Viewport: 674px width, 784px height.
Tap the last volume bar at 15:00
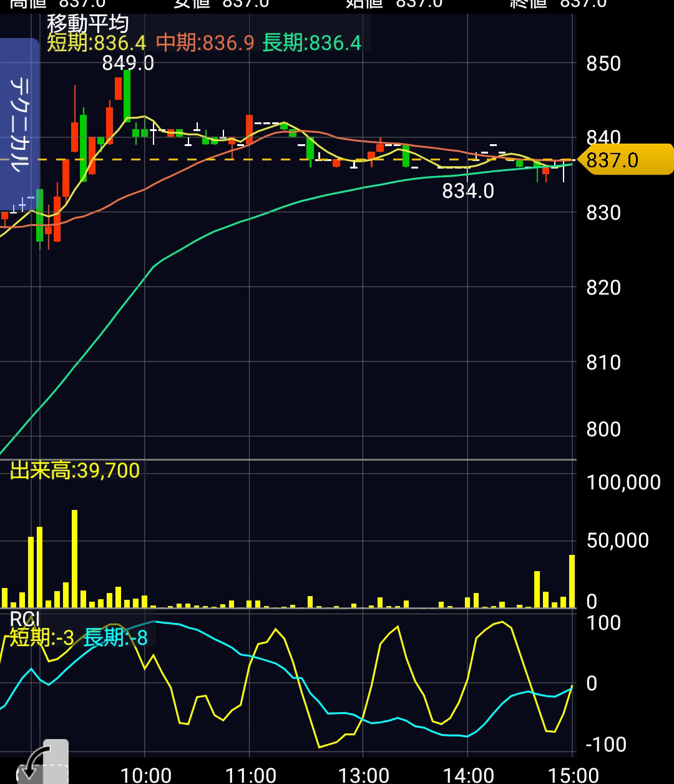[572, 581]
